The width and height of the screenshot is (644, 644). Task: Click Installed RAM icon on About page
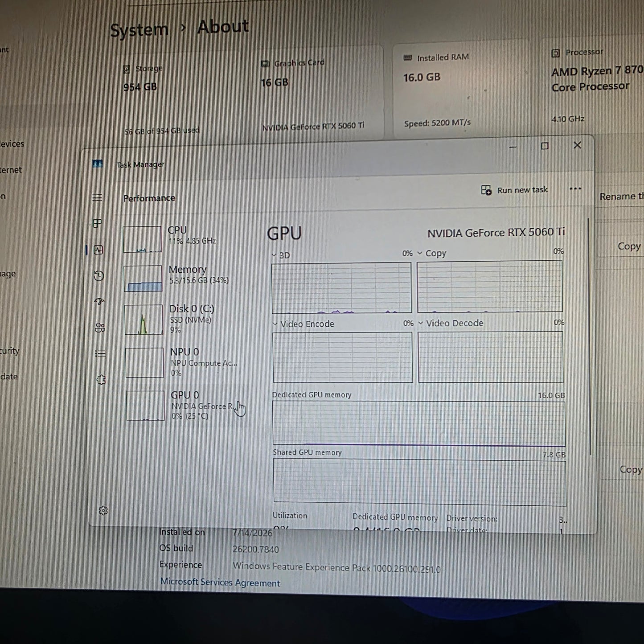(407, 58)
